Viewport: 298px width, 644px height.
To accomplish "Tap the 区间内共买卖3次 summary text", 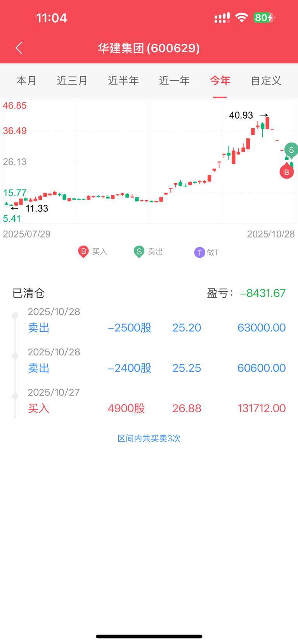I will pyautogui.click(x=149, y=439).
